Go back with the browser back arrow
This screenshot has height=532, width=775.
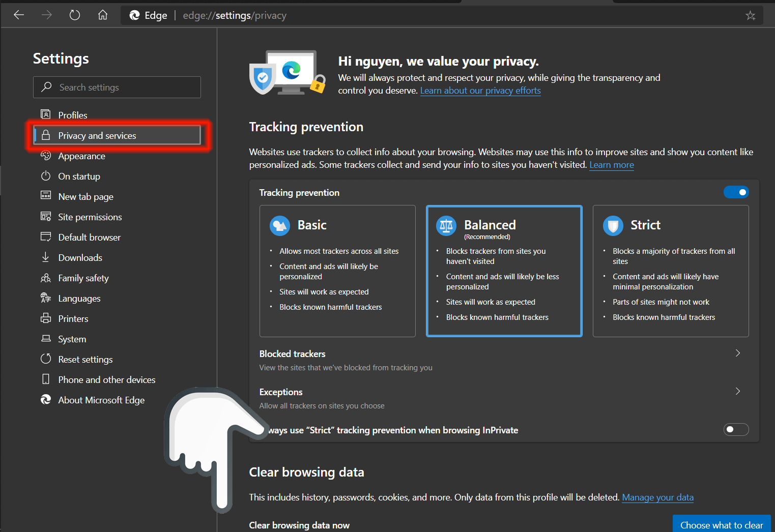19,15
